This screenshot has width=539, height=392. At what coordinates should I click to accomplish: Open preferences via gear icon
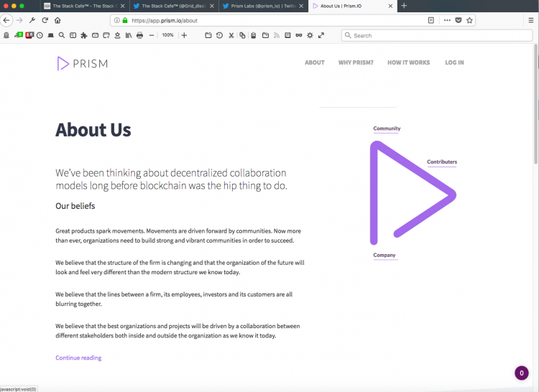[310, 35]
